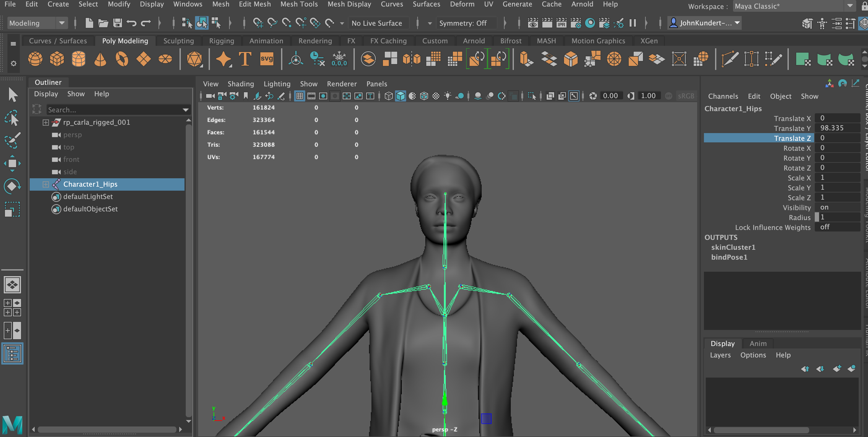Image resolution: width=868 pixels, height=437 pixels.
Task: Expand the rp_carla_rigged_001 node
Action: click(46, 122)
